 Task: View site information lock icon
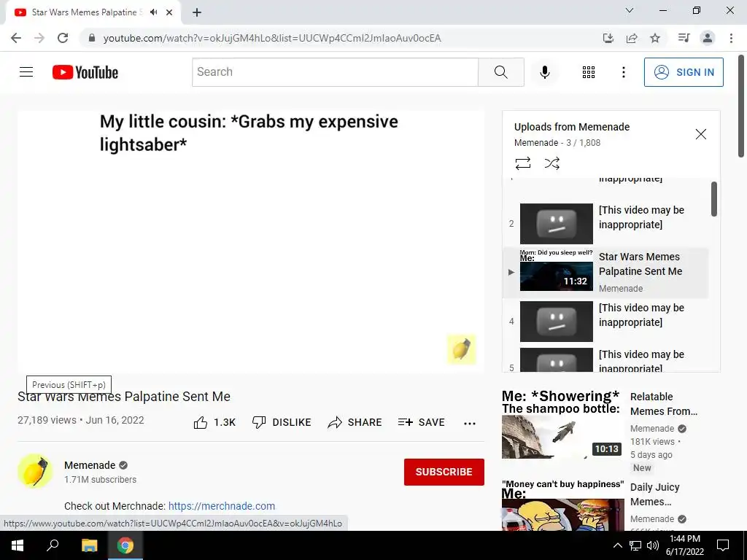92,38
